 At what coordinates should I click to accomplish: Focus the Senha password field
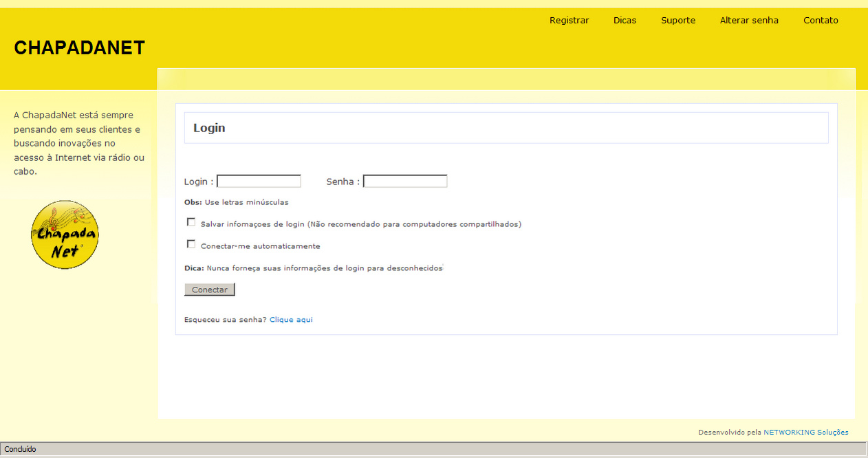tap(405, 182)
